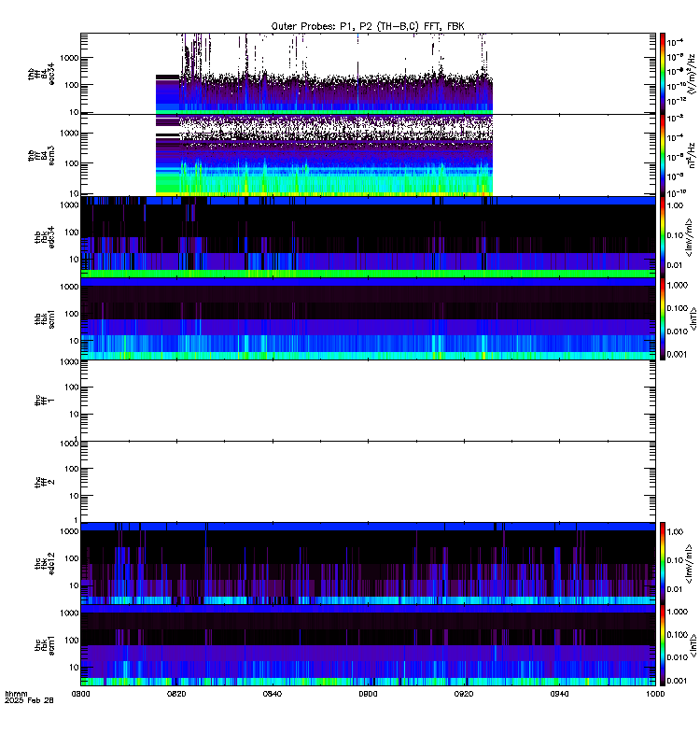The height and width of the screenshot is (747, 700).
Task: Click the "thc fbk edc12" panel label
Action: click(x=45, y=563)
